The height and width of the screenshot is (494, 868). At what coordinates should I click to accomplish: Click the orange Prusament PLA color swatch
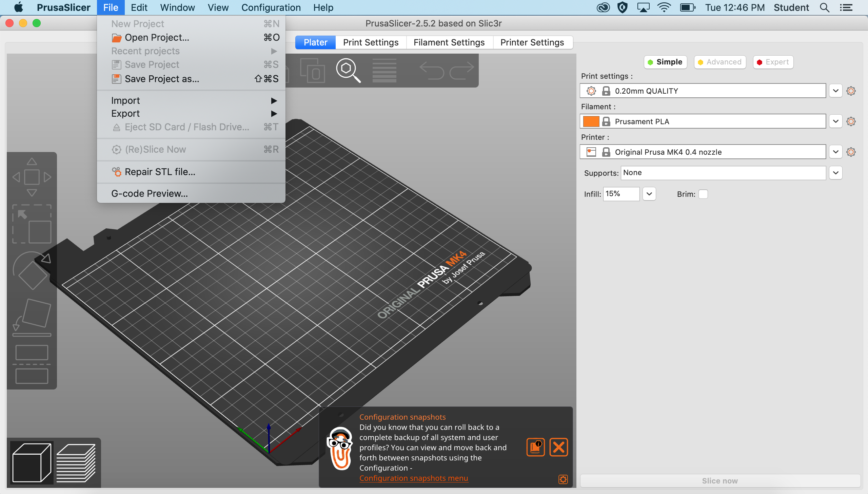pos(591,121)
